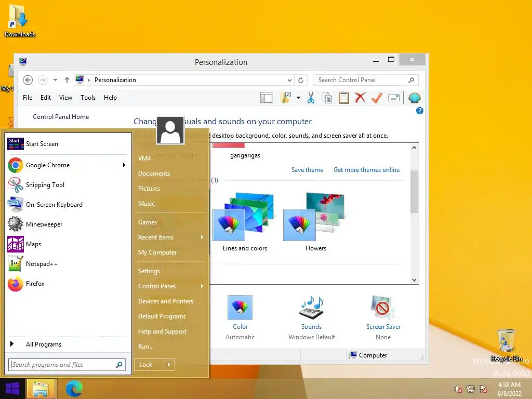Open the address bar history dropdown

(x=289, y=81)
